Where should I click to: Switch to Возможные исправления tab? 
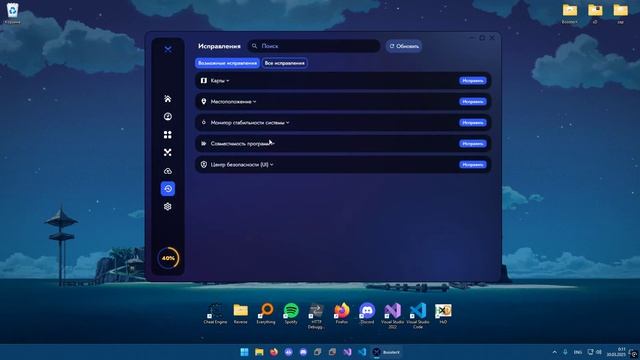click(227, 63)
